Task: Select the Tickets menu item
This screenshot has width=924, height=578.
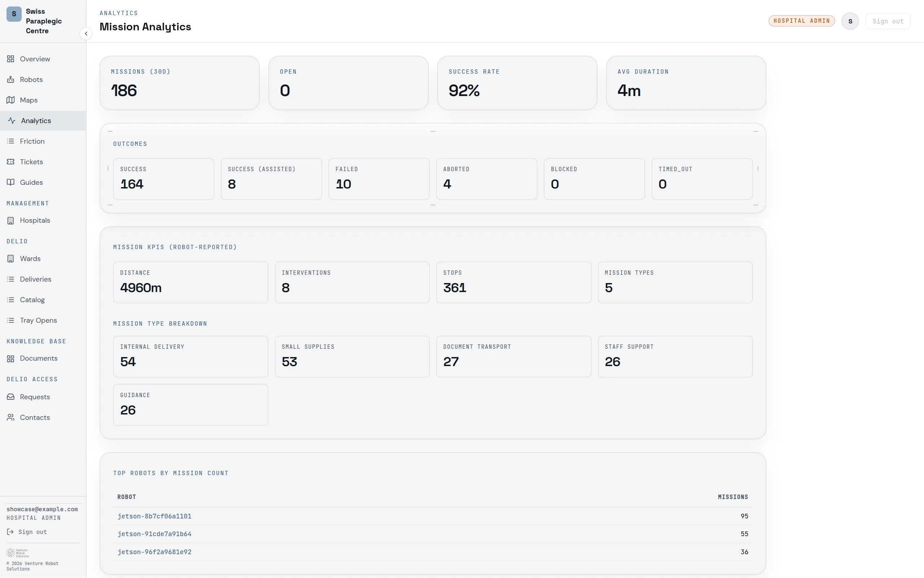Action: [x=43, y=162]
